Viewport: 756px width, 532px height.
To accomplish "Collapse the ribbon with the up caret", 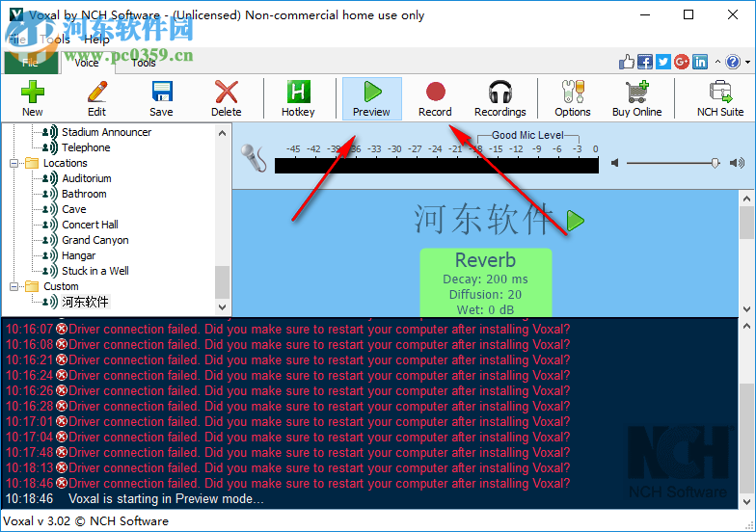I will (x=717, y=62).
